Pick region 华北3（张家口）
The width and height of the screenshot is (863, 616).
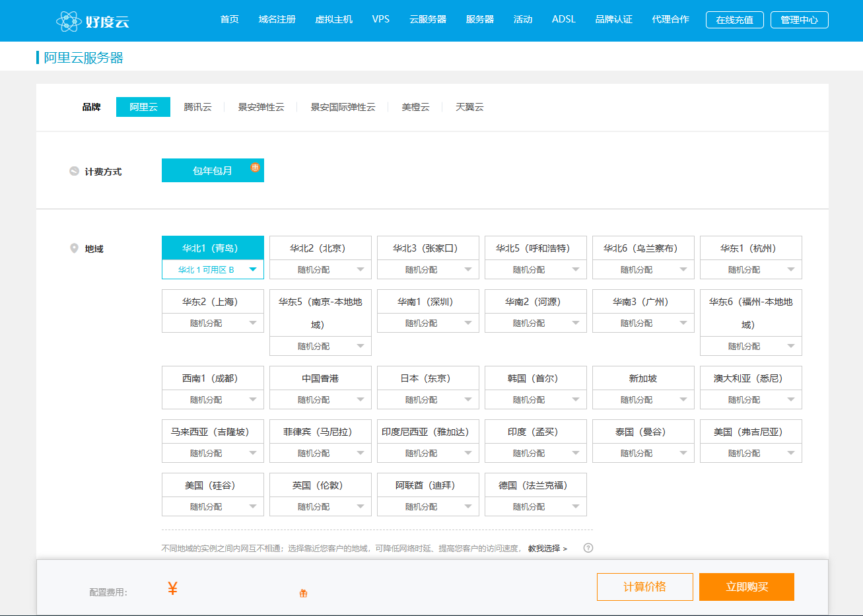click(428, 248)
